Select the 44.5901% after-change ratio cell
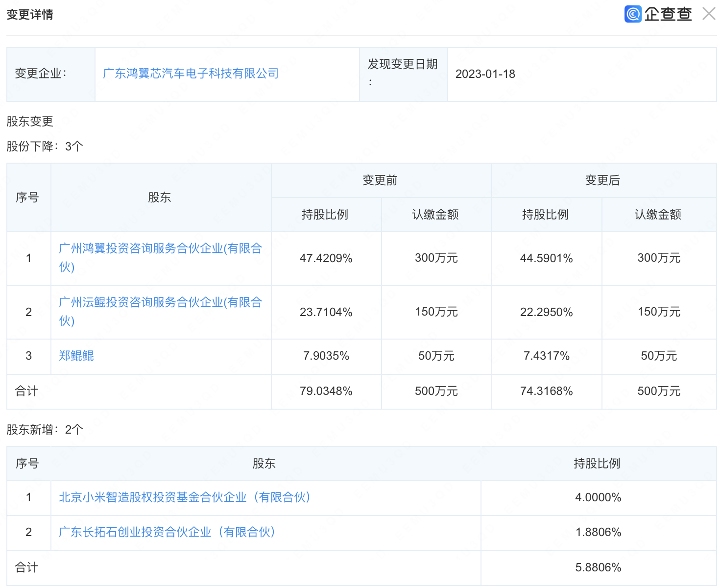The width and height of the screenshot is (721, 588). [x=547, y=258]
